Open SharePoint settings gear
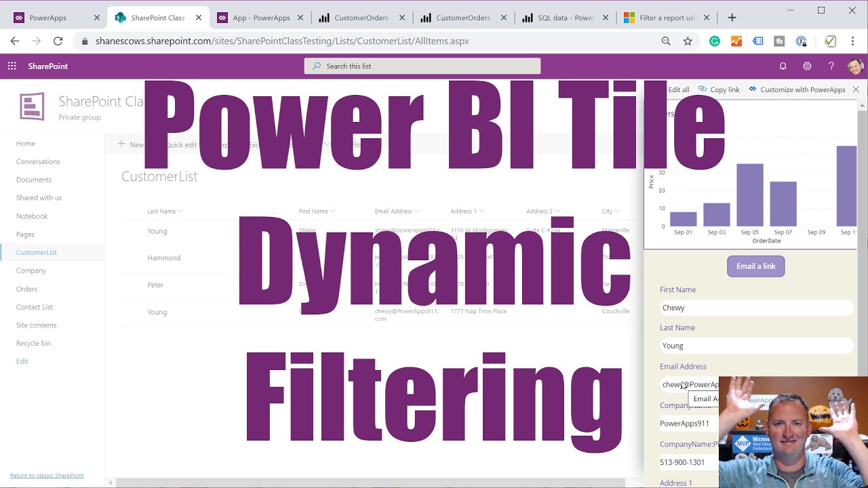The image size is (868, 488). point(807,66)
